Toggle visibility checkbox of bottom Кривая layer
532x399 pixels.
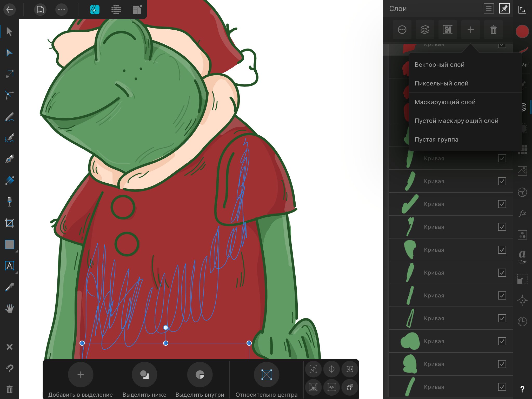click(x=502, y=387)
